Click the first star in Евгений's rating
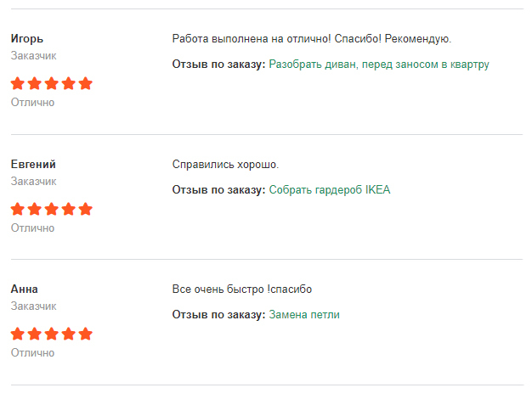Image resolution: width=532 pixels, height=399 pixels. (18, 209)
